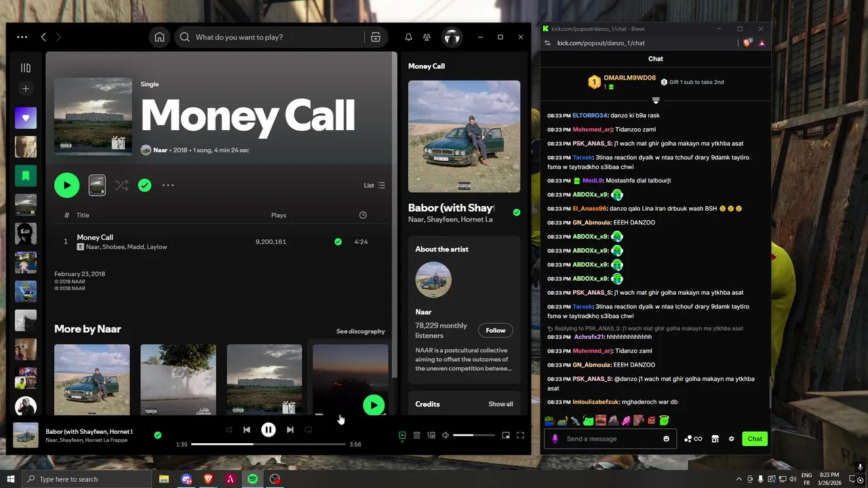Open Spotify Home via the house icon
Image resolution: width=868 pixels, height=488 pixels.
159,37
